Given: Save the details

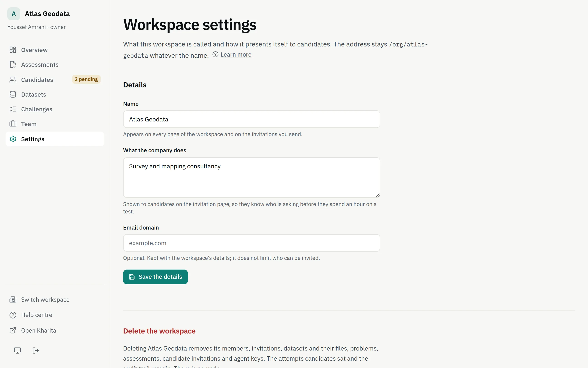Looking at the screenshot, I should 155,277.
